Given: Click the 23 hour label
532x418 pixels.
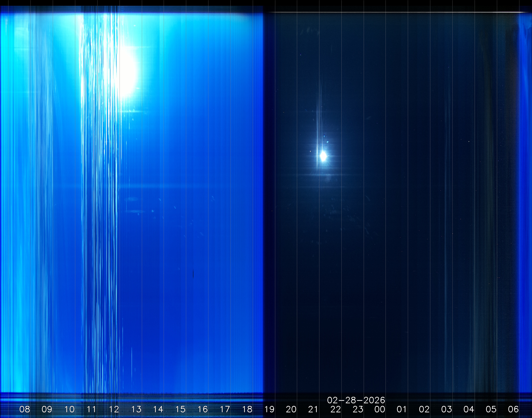Looking at the screenshot, I should pyautogui.click(x=358, y=409).
